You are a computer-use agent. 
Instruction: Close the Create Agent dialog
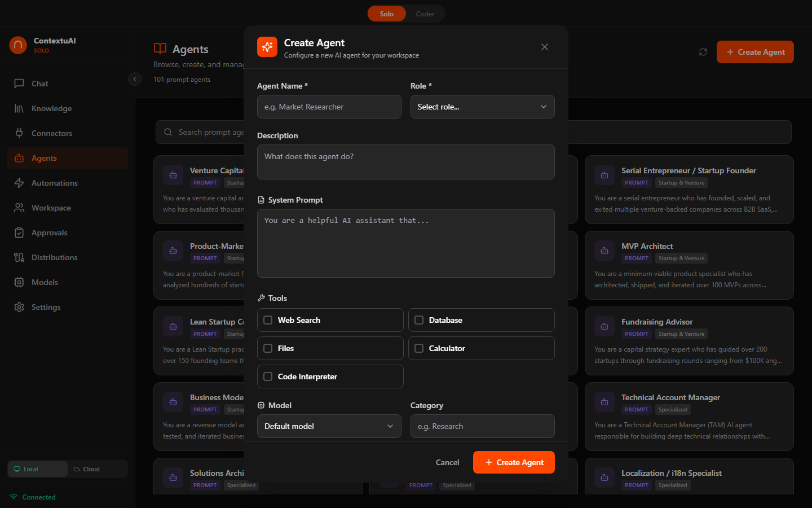pyautogui.click(x=545, y=47)
